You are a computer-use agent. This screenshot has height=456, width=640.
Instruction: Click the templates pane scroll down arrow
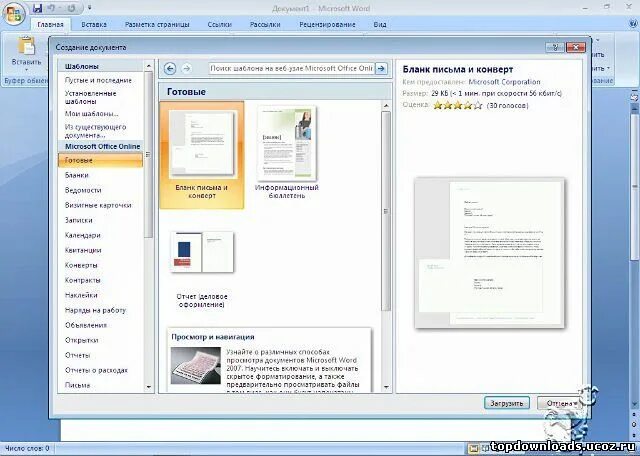click(386, 387)
